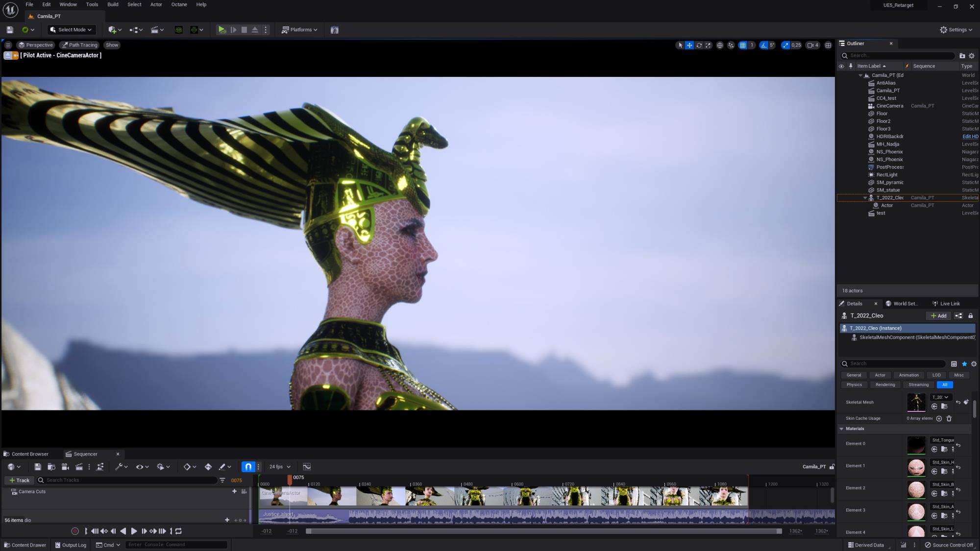Toggle lock on Camila_PT sequence
The image size is (980, 551).
click(832, 467)
